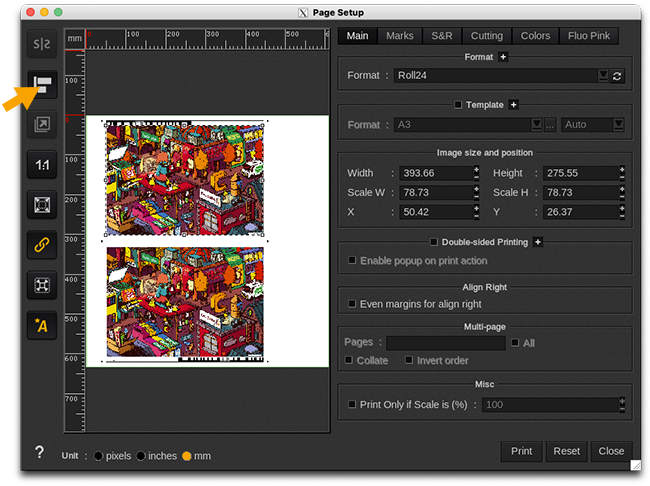Toggle the chain link proportions icon

point(42,245)
